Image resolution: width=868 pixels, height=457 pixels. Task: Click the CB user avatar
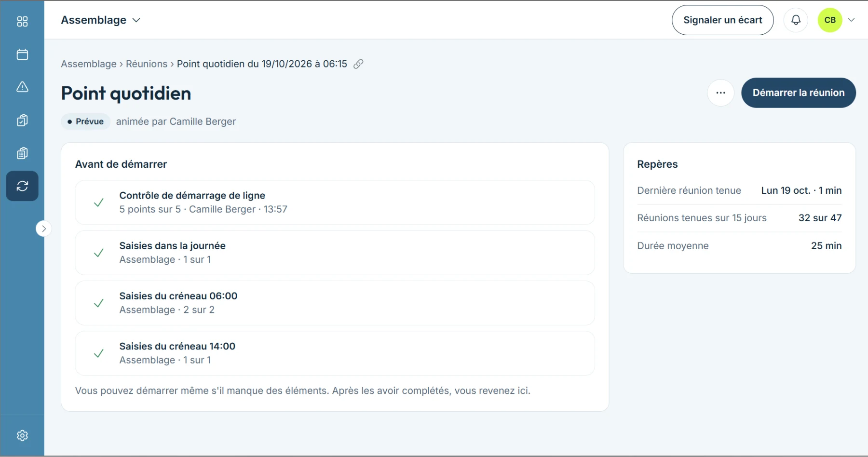830,20
